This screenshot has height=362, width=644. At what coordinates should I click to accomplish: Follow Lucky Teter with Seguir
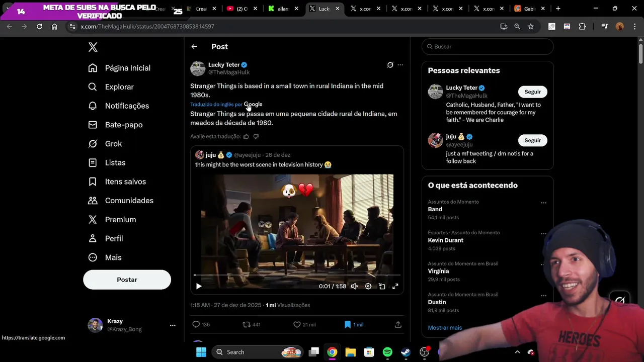tap(532, 92)
